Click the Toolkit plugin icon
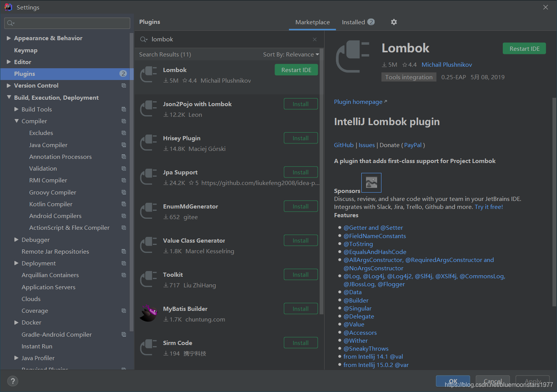Image resolution: width=557 pixels, height=392 pixels. click(148, 279)
